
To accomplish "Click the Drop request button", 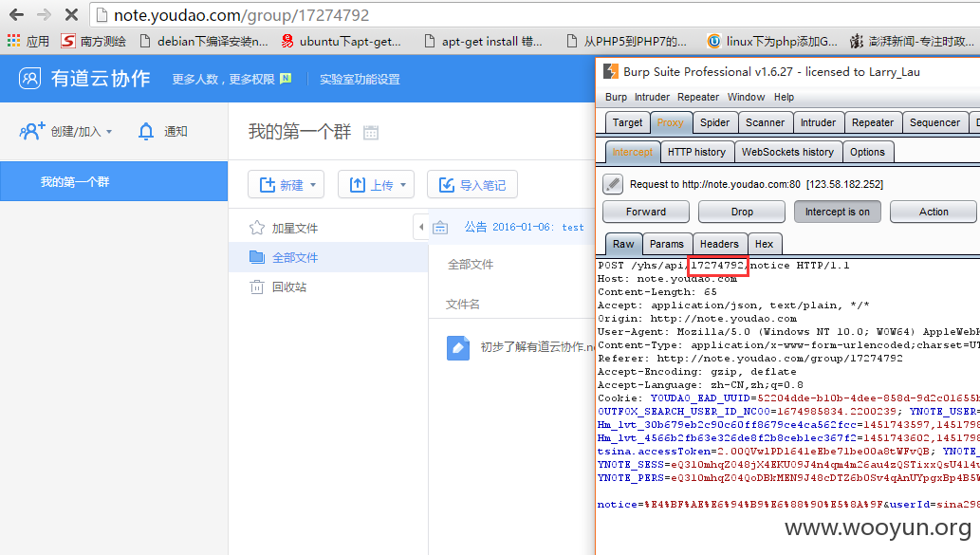I will (x=742, y=212).
